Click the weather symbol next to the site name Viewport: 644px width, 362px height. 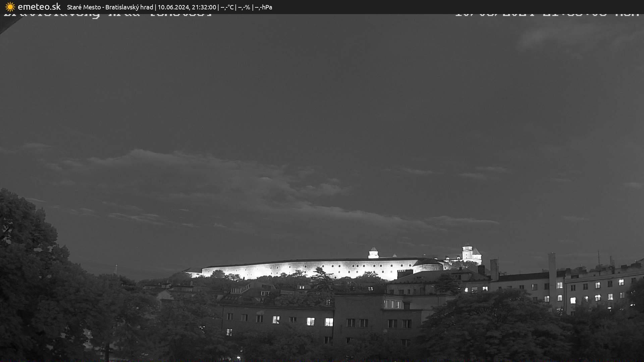tap(10, 7)
